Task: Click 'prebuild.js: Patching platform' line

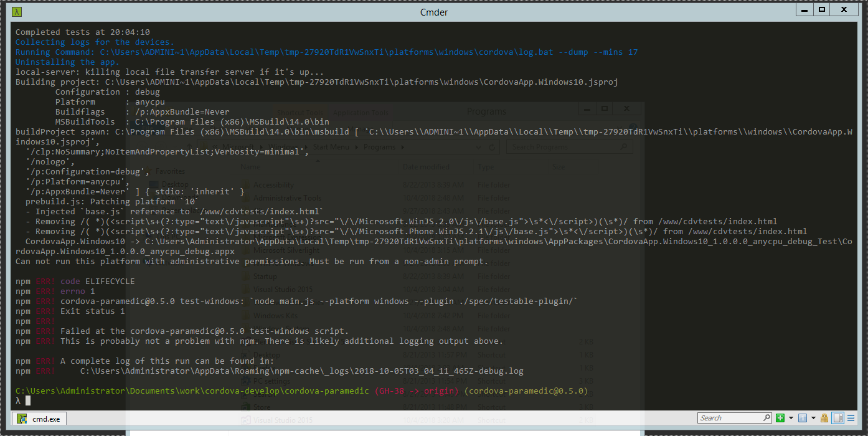Action: [113, 202]
